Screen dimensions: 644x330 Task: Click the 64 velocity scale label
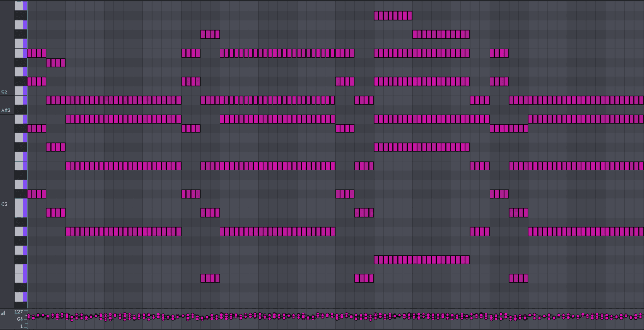click(x=20, y=320)
